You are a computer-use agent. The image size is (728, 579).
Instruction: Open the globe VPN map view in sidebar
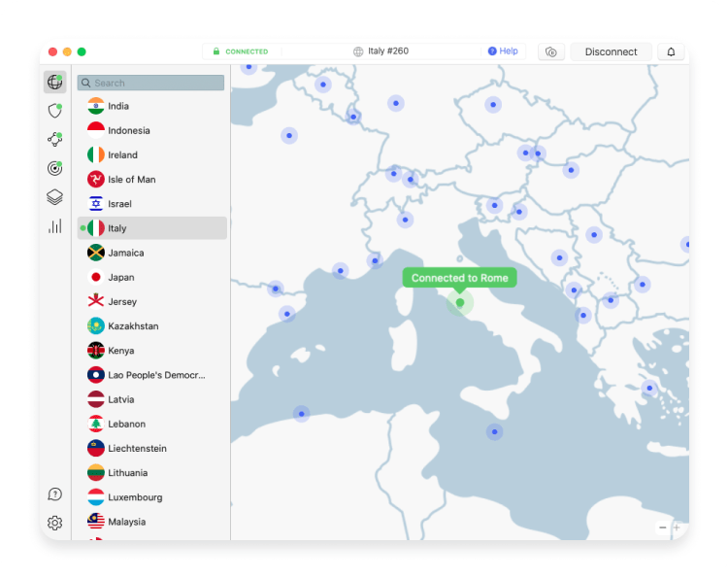[54, 83]
